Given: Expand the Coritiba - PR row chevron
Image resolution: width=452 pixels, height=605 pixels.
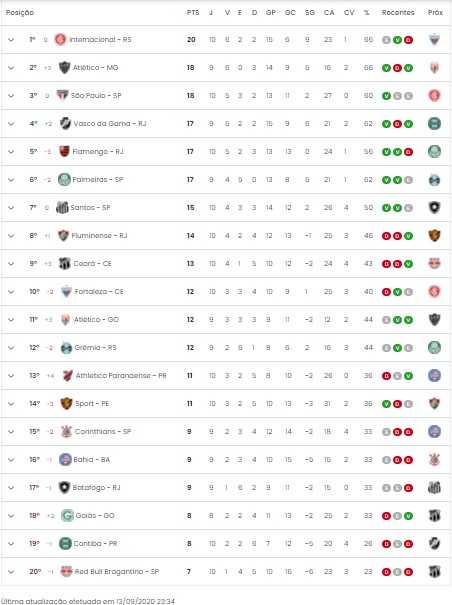Looking at the screenshot, I should click(x=11, y=544).
